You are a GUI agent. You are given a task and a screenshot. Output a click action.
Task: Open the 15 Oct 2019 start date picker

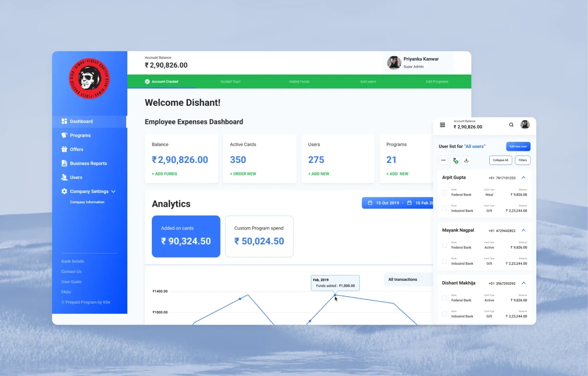[x=383, y=203]
